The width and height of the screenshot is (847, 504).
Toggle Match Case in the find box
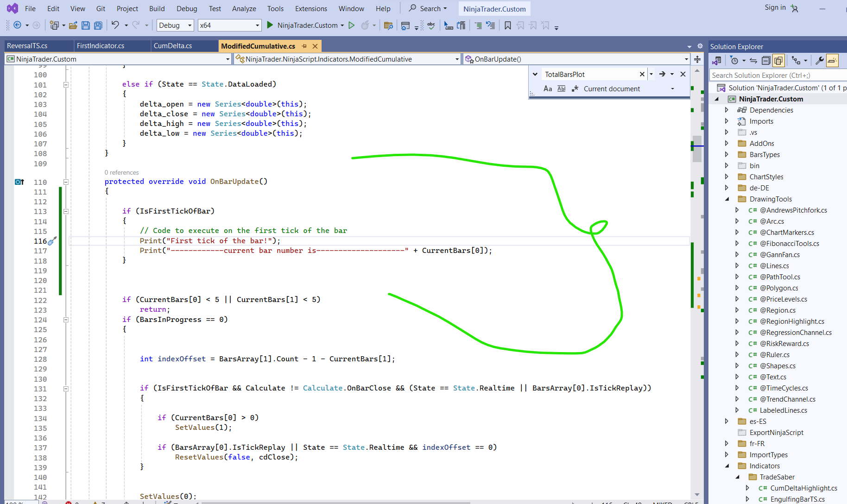tap(548, 88)
